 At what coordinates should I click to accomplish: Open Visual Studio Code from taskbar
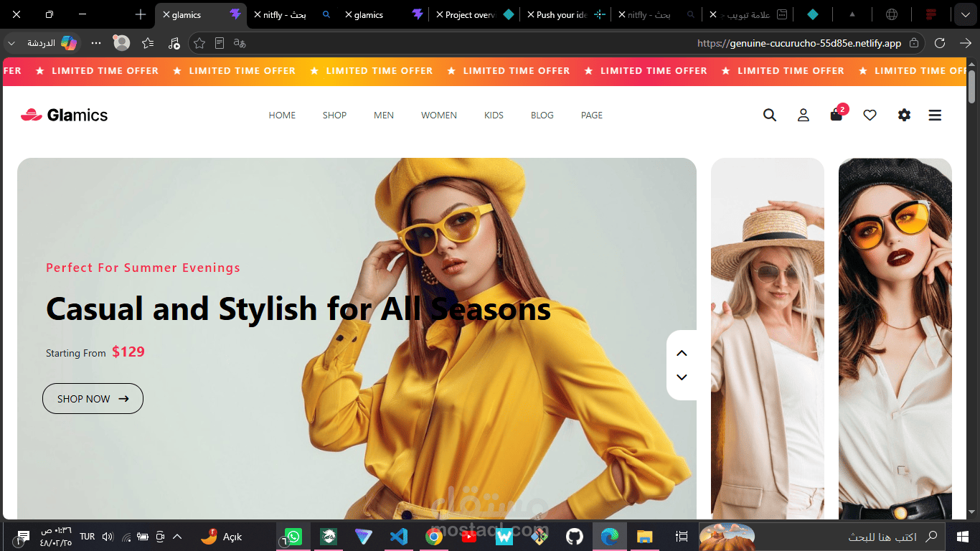click(x=399, y=537)
